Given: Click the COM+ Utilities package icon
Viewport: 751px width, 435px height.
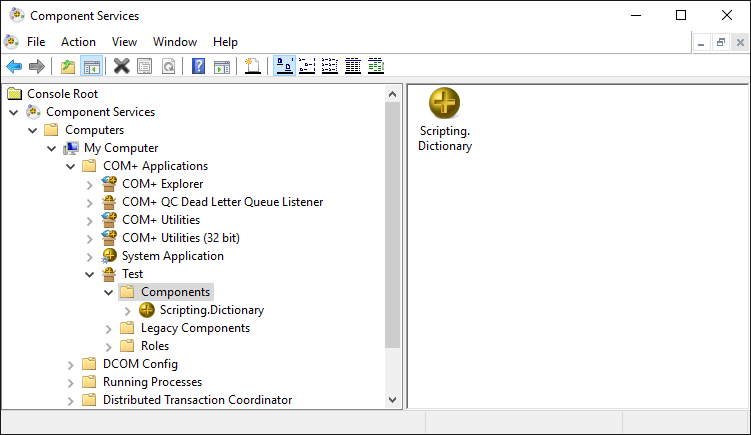Looking at the screenshot, I should (109, 219).
